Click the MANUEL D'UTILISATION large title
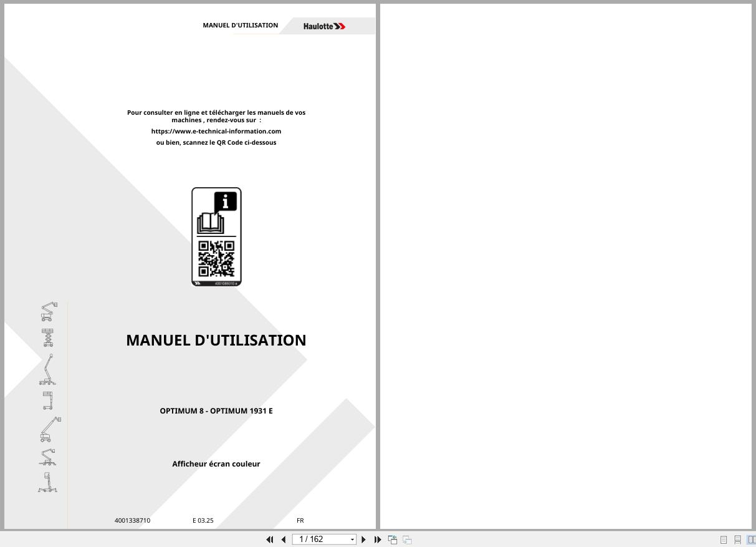Screen dimensions: 756x547 (216, 340)
